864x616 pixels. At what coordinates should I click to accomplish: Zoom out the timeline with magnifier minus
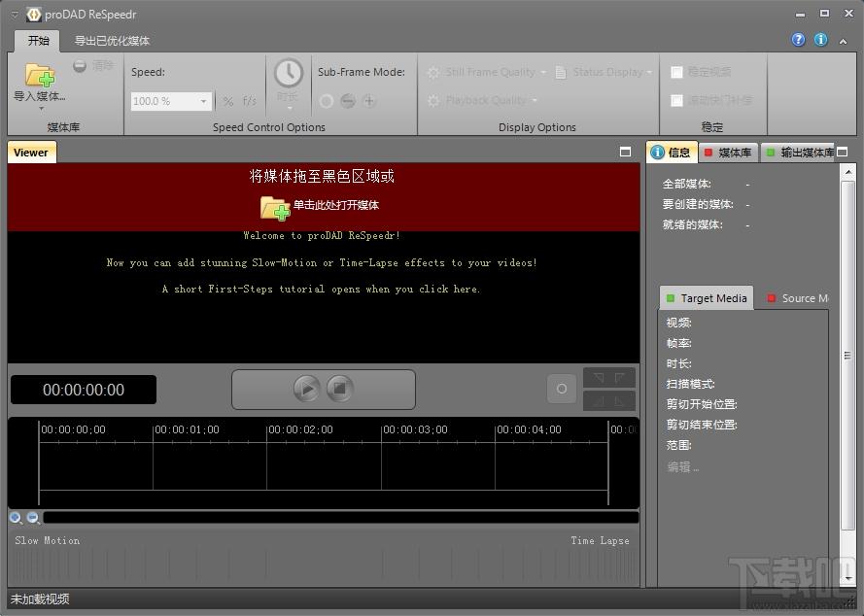pyautogui.click(x=33, y=518)
